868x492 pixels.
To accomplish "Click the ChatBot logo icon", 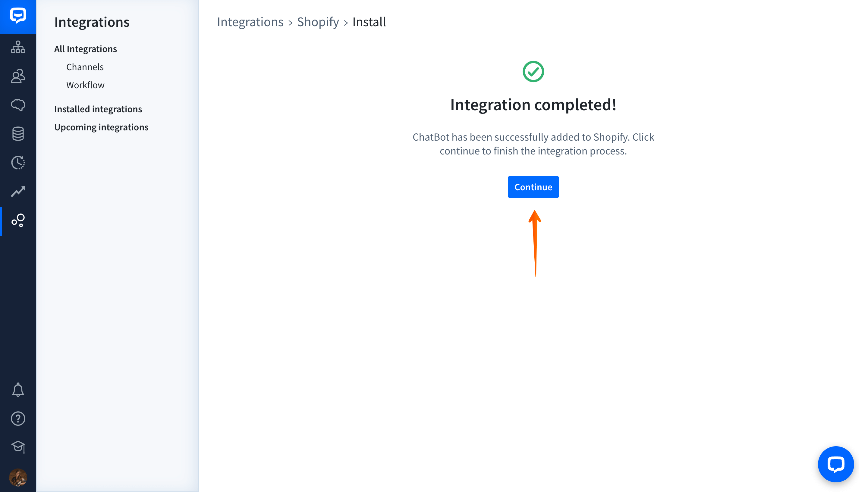I will click(18, 16).
